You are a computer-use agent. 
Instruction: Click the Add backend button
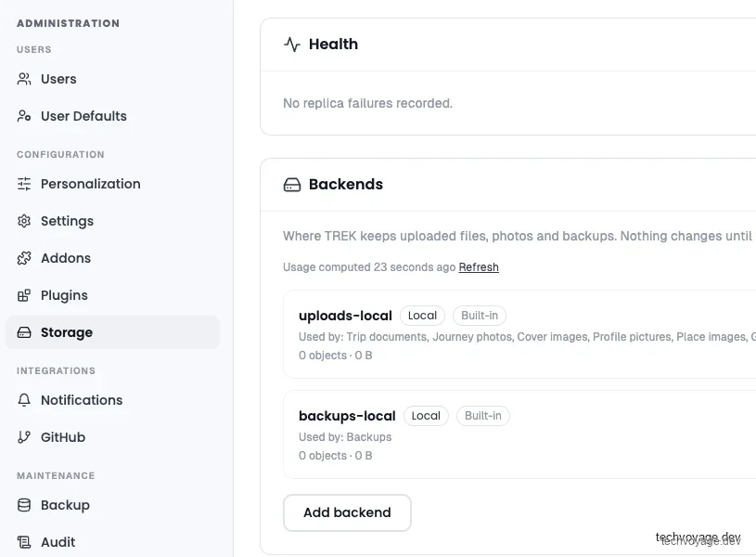[347, 512]
